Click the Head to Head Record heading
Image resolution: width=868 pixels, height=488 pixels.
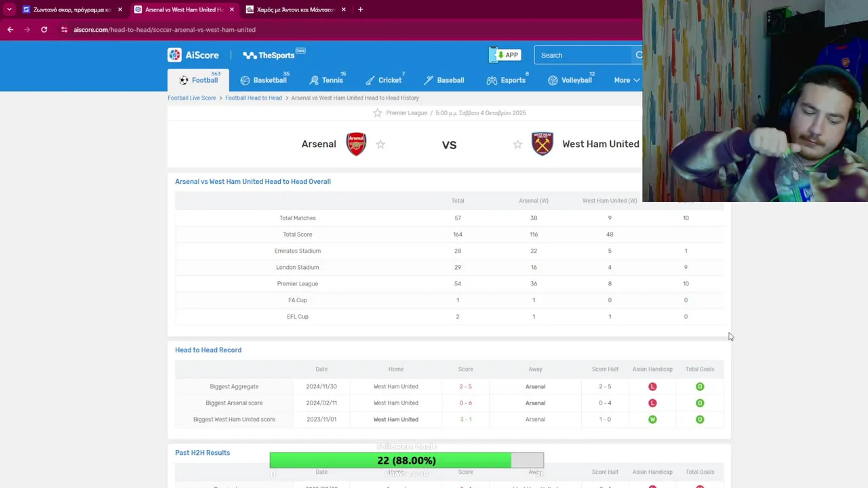(x=208, y=350)
